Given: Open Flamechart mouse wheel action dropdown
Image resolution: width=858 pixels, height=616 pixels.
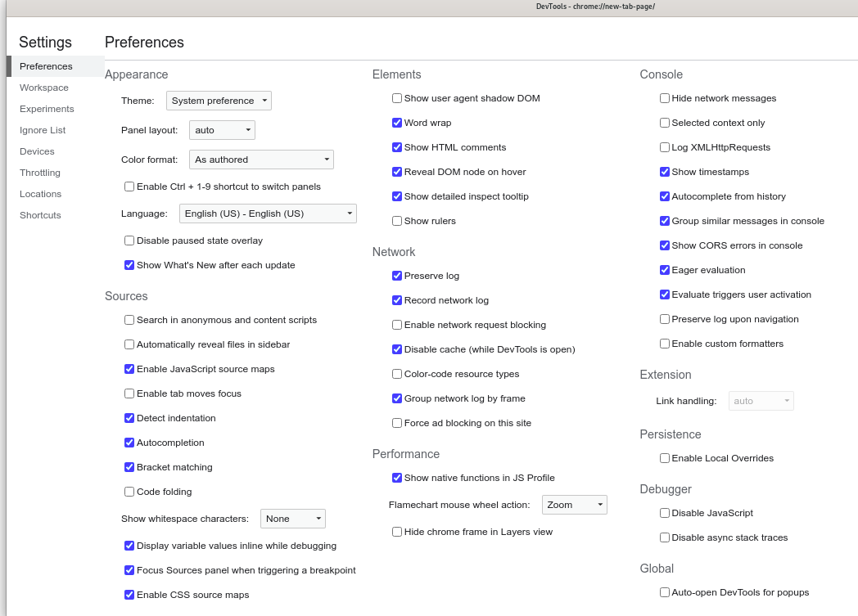Looking at the screenshot, I should coord(574,505).
